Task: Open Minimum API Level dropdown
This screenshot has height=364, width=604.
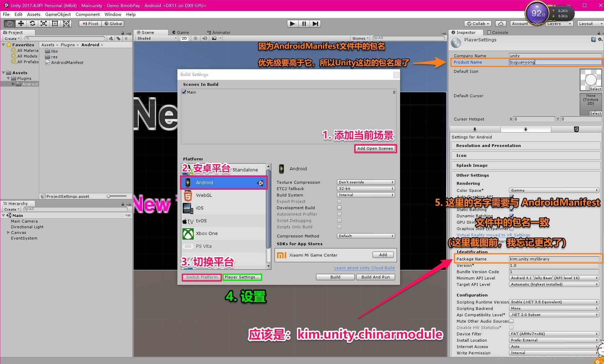Action: (x=554, y=278)
